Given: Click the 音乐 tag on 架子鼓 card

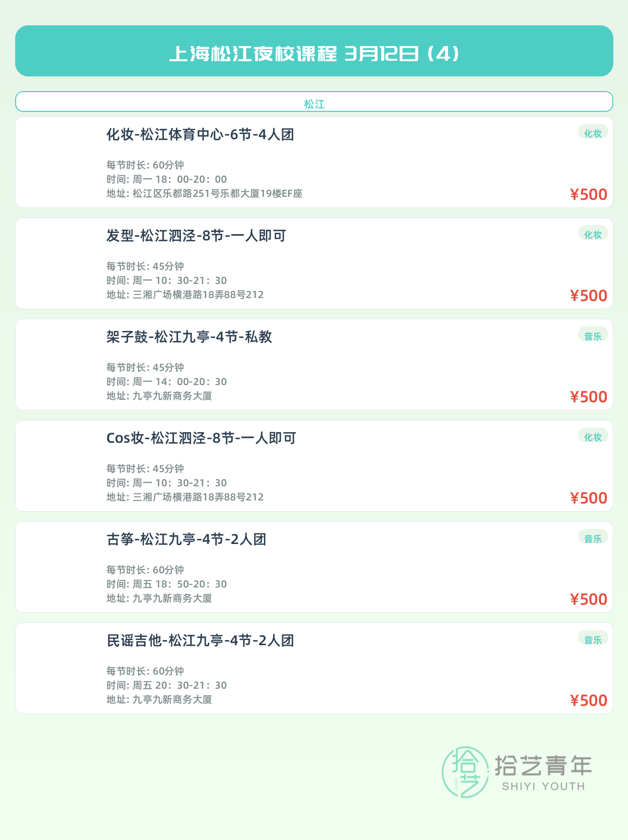Looking at the screenshot, I should pyautogui.click(x=593, y=335).
